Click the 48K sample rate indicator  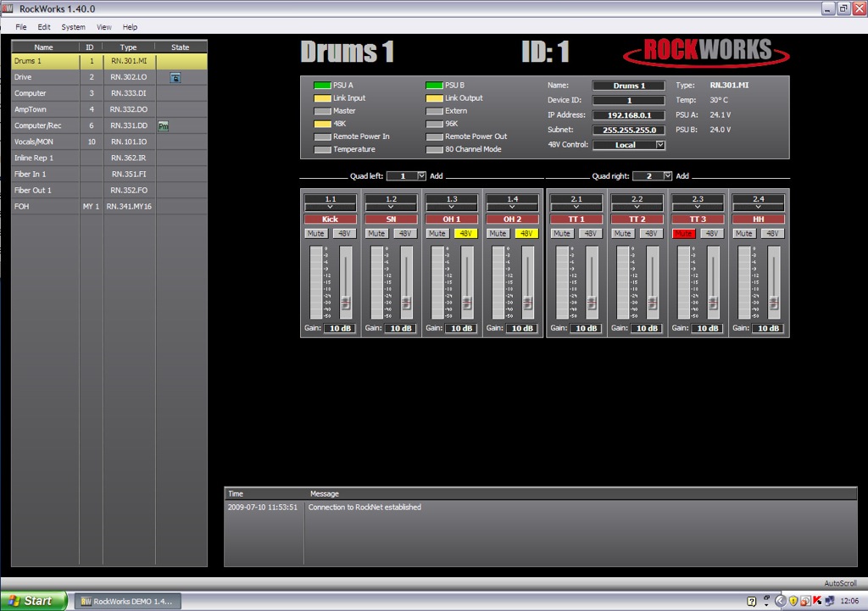322,124
